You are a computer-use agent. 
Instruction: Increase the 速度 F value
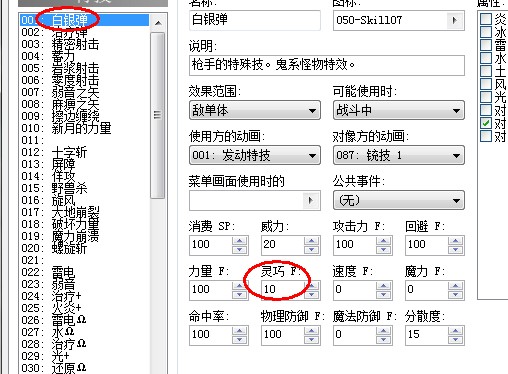pyautogui.click(x=384, y=286)
